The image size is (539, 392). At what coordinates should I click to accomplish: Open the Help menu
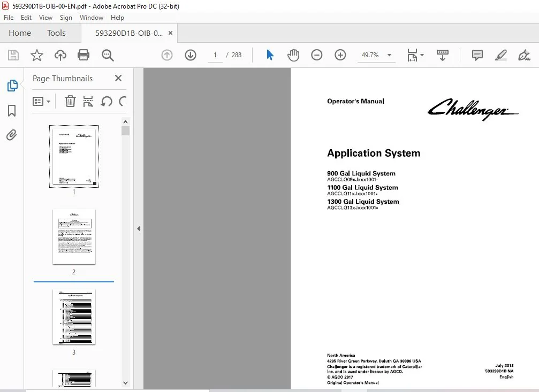point(117,18)
